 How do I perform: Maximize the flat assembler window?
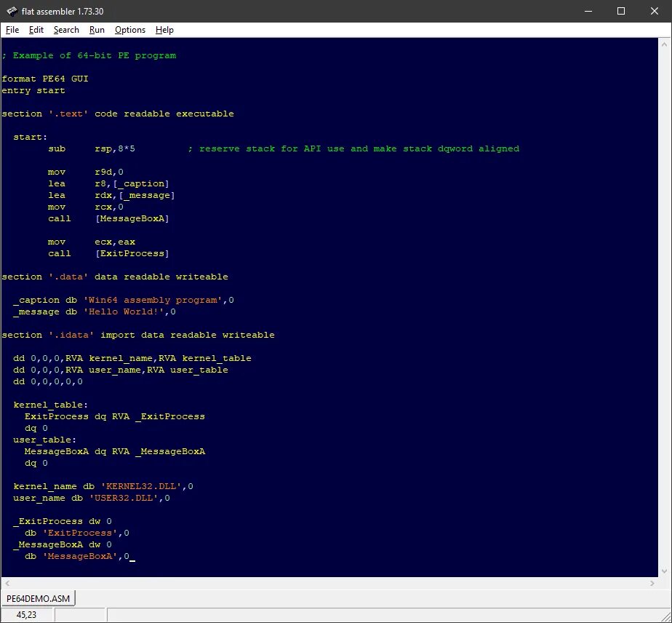click(x=620, y=11)
